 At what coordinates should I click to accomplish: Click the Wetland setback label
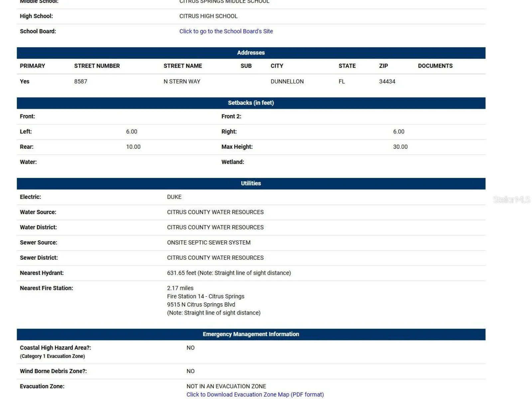click(233, 162)
